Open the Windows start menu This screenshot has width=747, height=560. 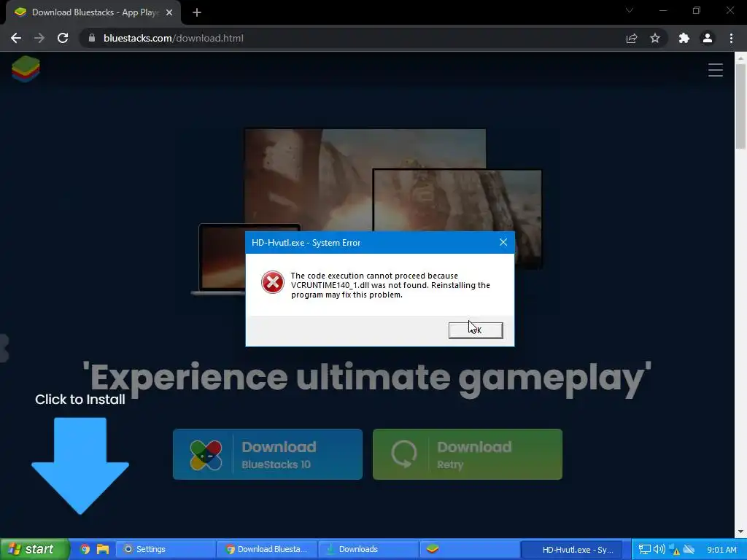click(x=35, y=549)
